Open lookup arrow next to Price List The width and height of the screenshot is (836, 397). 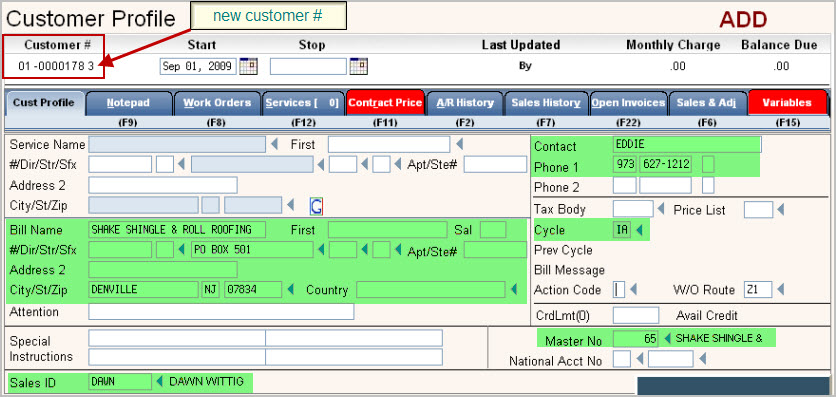781,209
